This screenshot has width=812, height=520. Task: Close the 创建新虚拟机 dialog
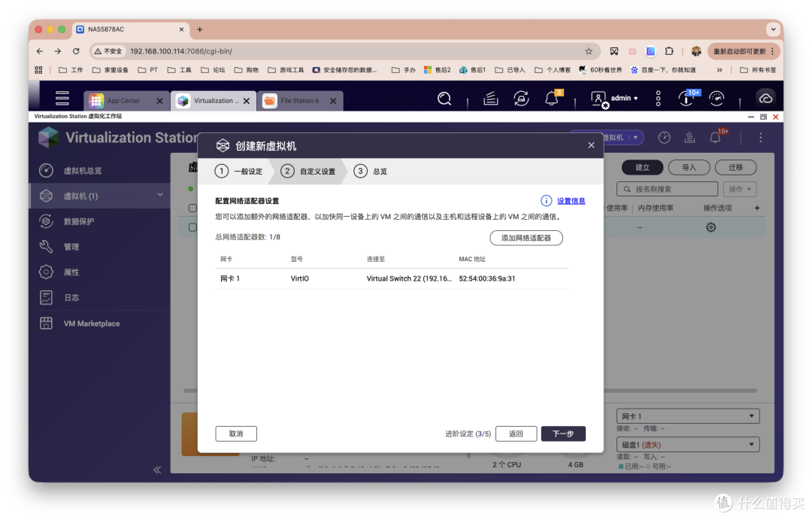coord(591,145)
